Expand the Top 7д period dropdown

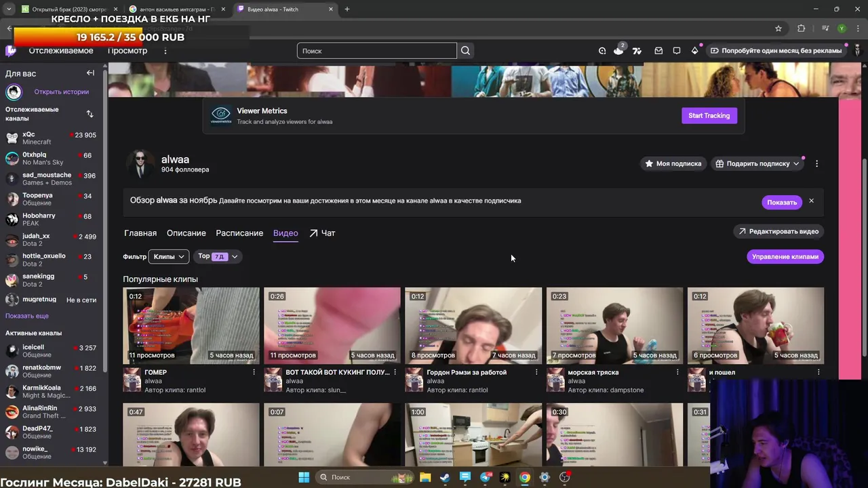coord(217,256)
